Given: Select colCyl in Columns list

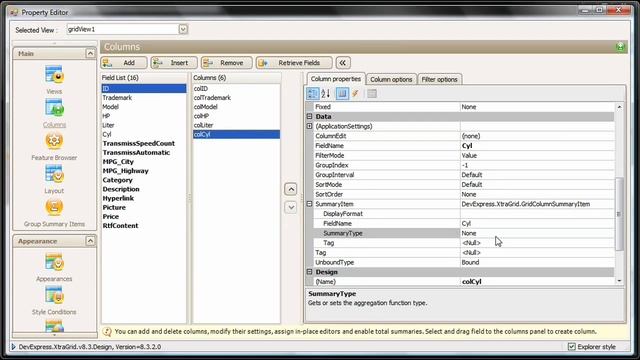Looking at the screenshot, I should click(236, 134).
